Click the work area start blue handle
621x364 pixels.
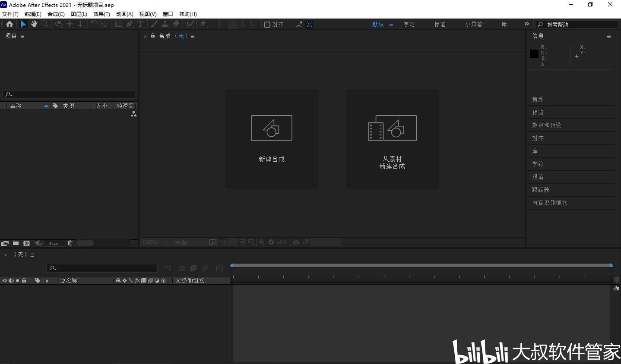click(232, 265)
